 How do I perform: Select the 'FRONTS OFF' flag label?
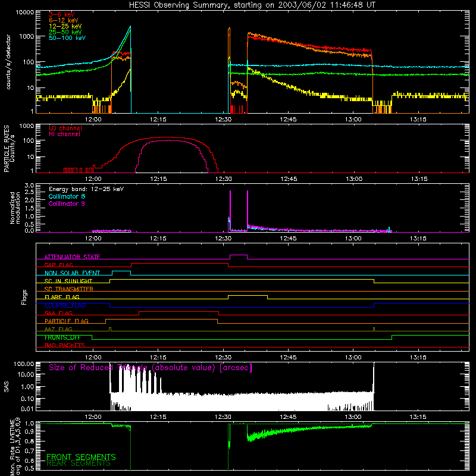[x=62, y=337]
